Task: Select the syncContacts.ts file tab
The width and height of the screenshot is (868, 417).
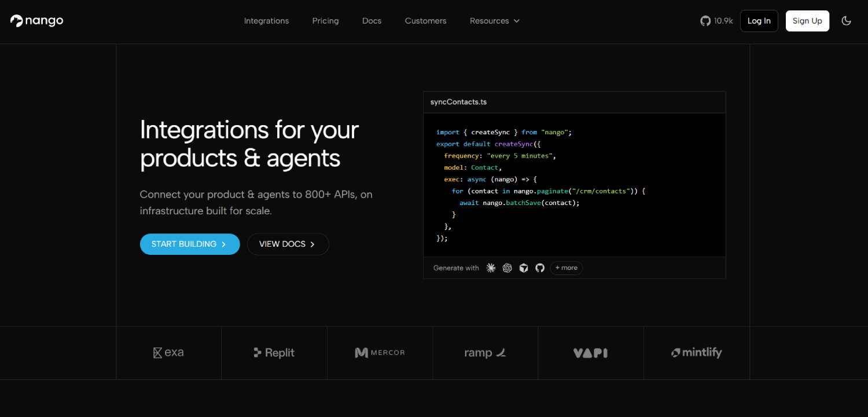Action: [458, 102]
